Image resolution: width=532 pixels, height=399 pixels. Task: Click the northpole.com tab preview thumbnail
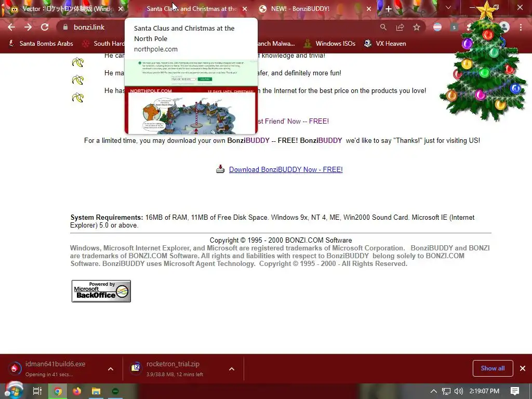tap(191, 96)
